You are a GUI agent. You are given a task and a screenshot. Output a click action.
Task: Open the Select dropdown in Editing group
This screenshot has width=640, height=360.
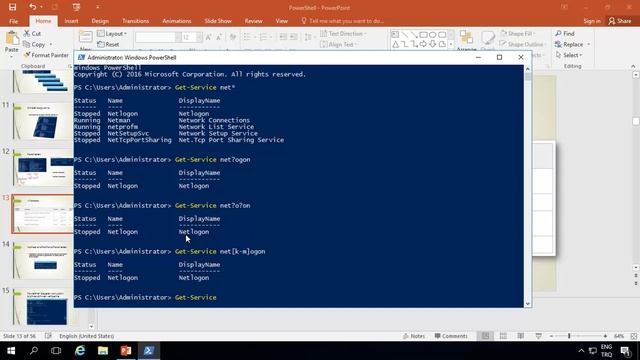pos(569,55)
